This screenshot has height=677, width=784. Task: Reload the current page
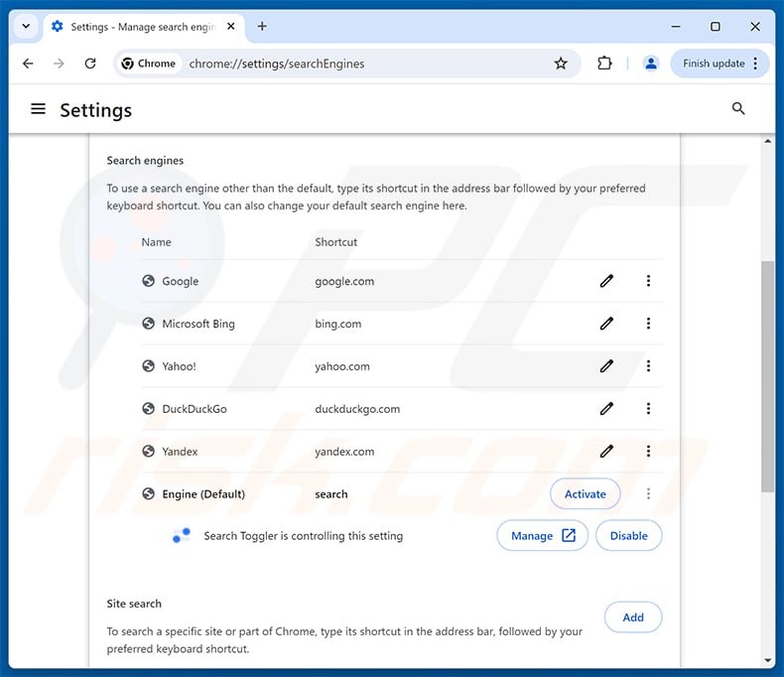[x=90, y=64]
